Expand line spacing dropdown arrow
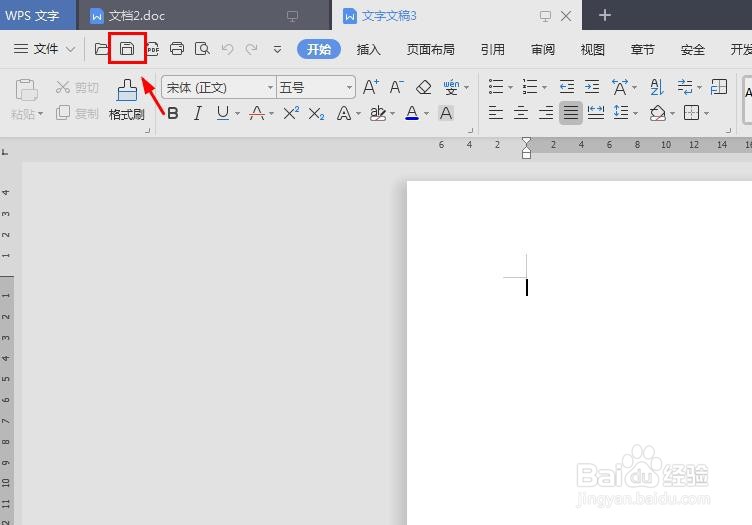 coord(635,114)
